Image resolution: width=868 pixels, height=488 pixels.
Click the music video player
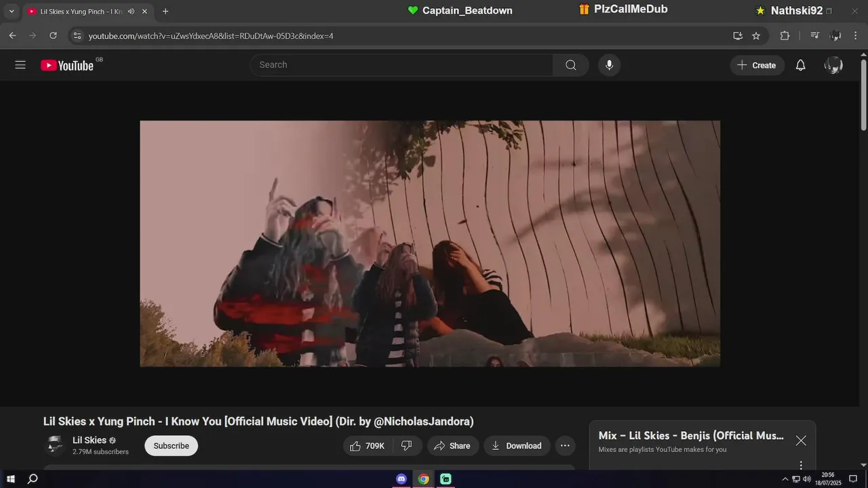coord(430,244)
